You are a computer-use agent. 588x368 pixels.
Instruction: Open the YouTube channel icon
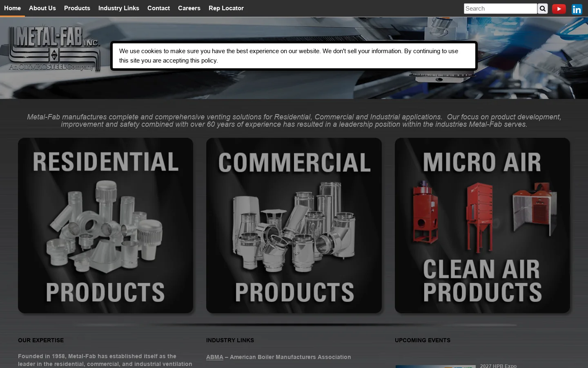pyautogui.click(x=559, y=9)
